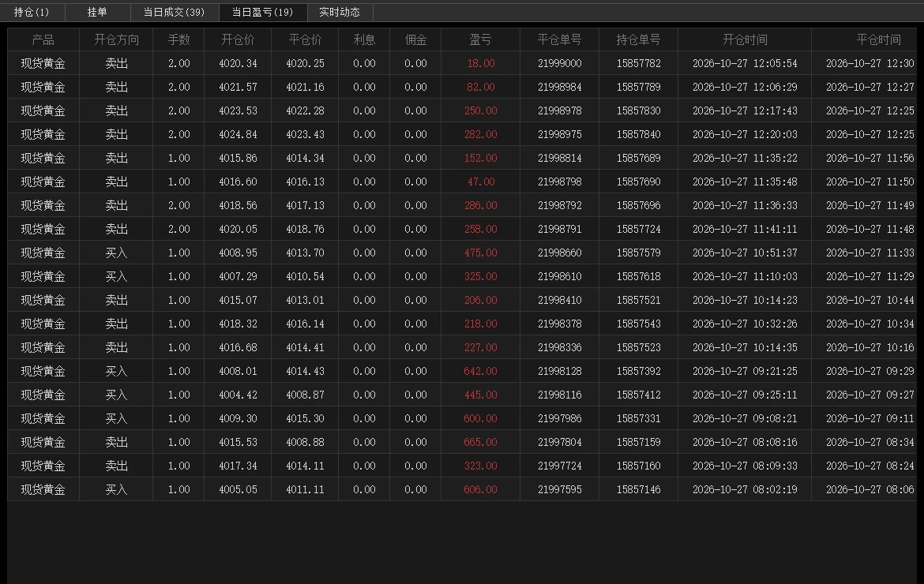Viewport: 924px width, 584px height.
Task: Select the 佣金 column header
Action: (x=415, y=39)
